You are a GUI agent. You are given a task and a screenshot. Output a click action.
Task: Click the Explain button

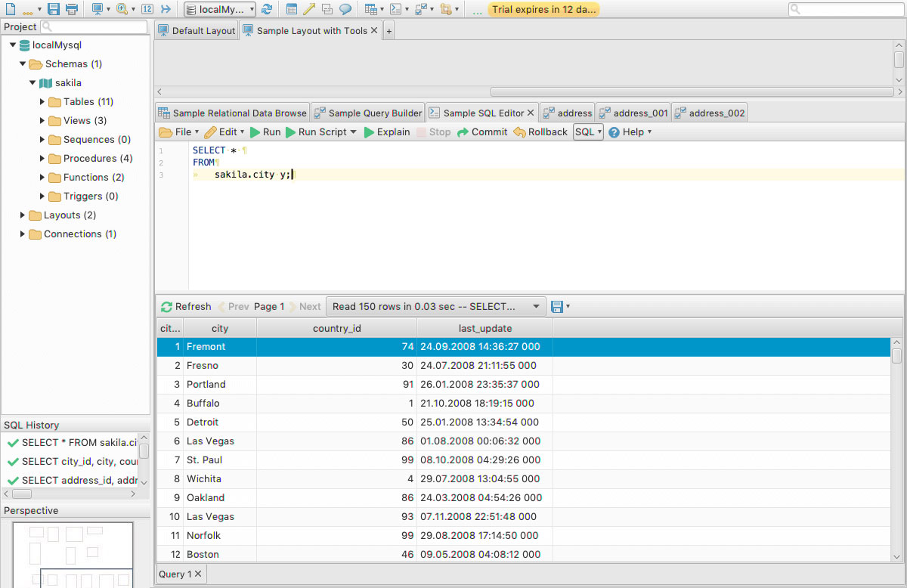tap(387, 132)
